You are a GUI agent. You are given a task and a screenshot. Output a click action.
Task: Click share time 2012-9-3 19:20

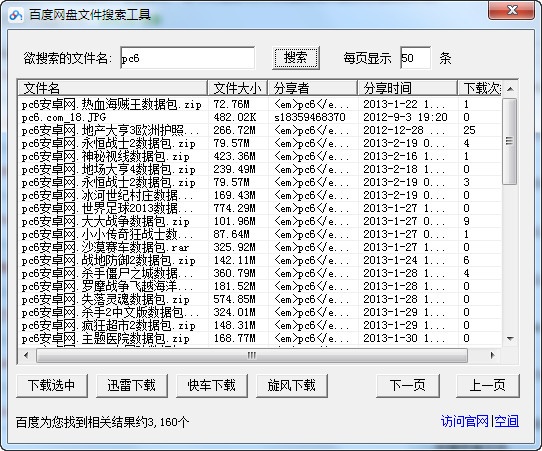[405, 118]
